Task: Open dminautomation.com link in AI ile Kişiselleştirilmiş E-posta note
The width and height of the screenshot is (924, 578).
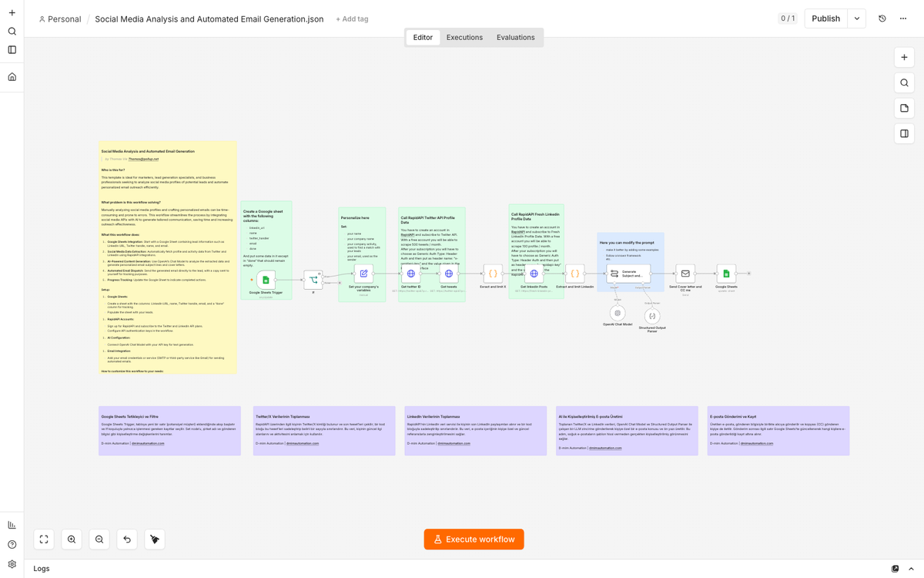Action: (x=605, y=448)
